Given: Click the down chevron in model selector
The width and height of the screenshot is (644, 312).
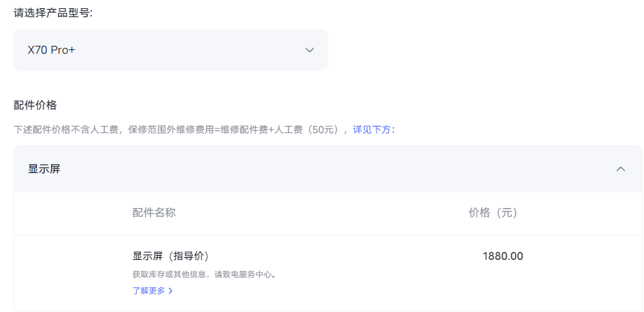Looking at the screenshot, I should (x=310, y=50).
